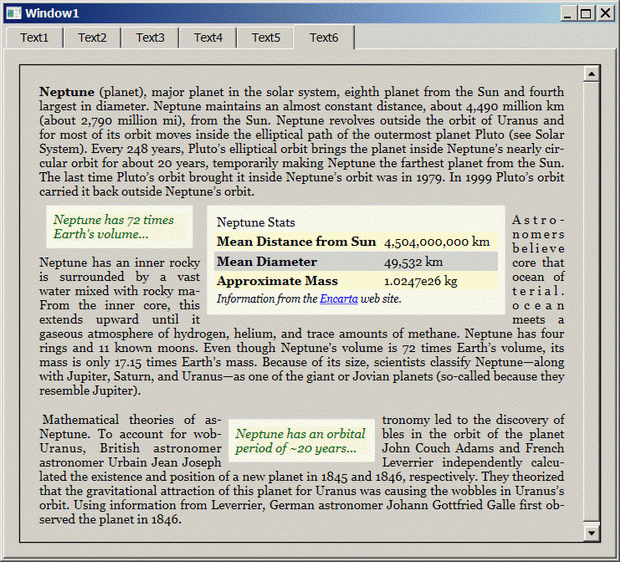The width and height of the screenshot is (620, 562).
Task: Open the Text2 tab
Action: coord(92,38)
